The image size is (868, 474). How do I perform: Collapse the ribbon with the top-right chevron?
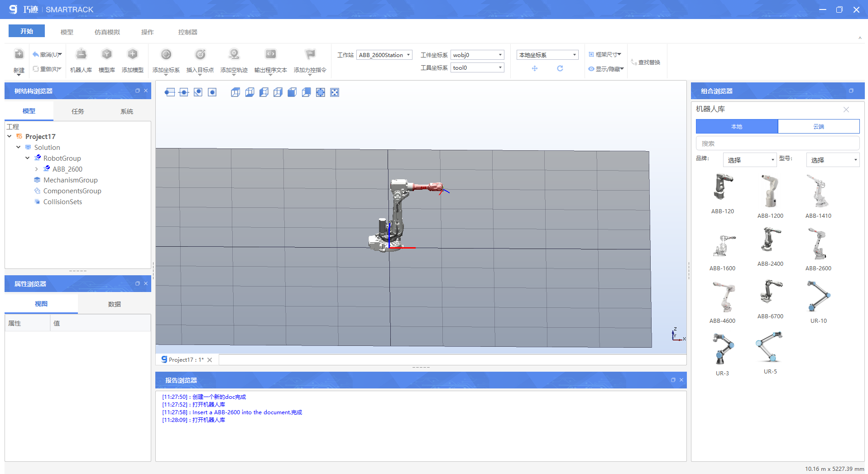click(860, 38)
